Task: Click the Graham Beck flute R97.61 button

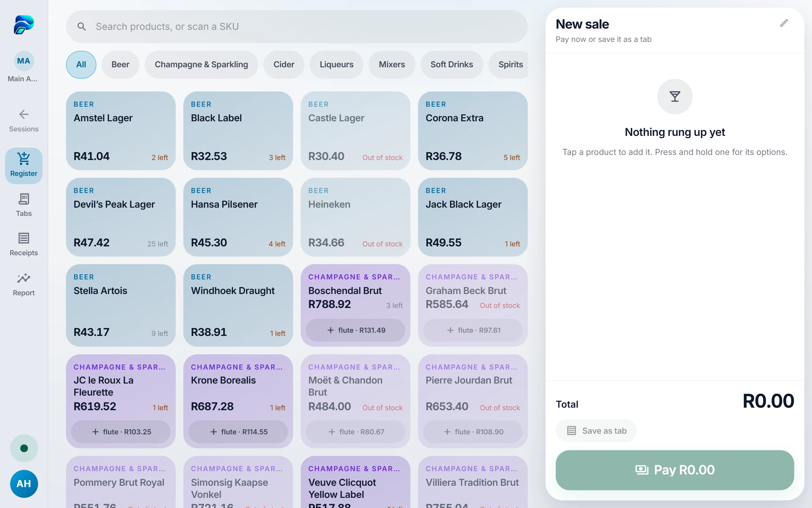Action: click(x=473, y=330)
